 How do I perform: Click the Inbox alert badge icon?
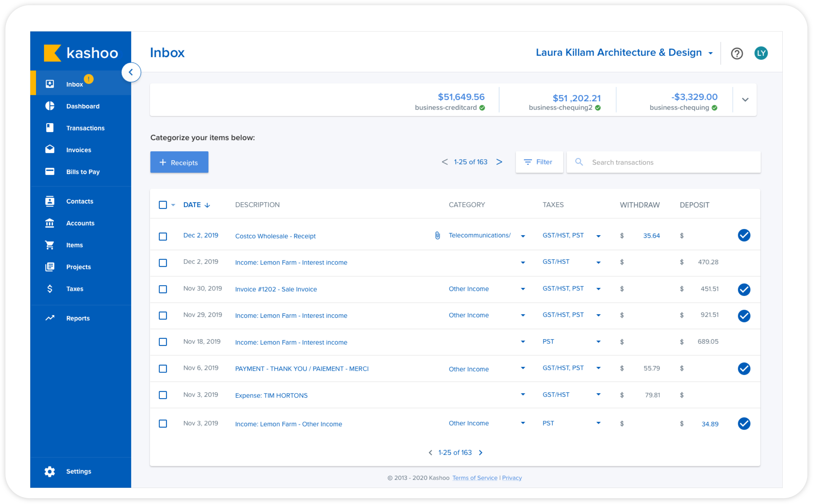point(88,79)
